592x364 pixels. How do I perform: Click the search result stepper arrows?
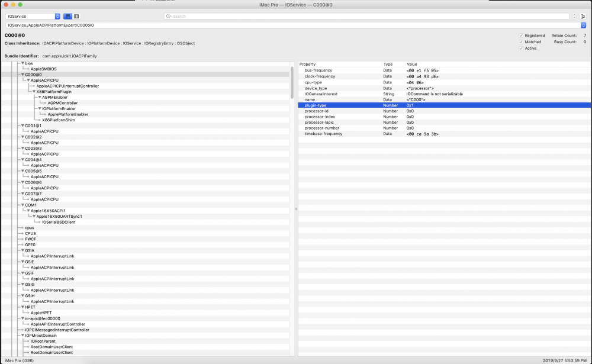pos(574,16)
